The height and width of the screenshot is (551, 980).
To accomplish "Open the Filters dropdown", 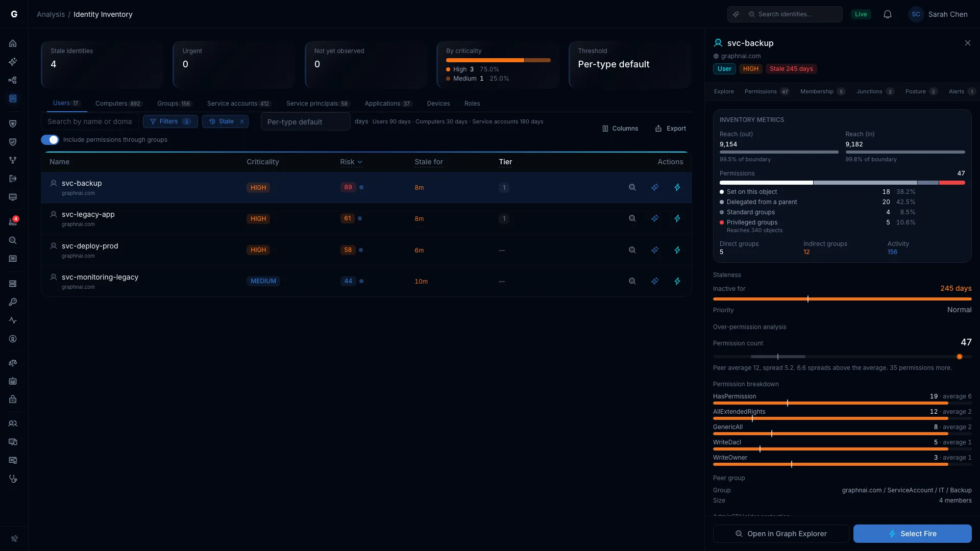I will (170, 121).
